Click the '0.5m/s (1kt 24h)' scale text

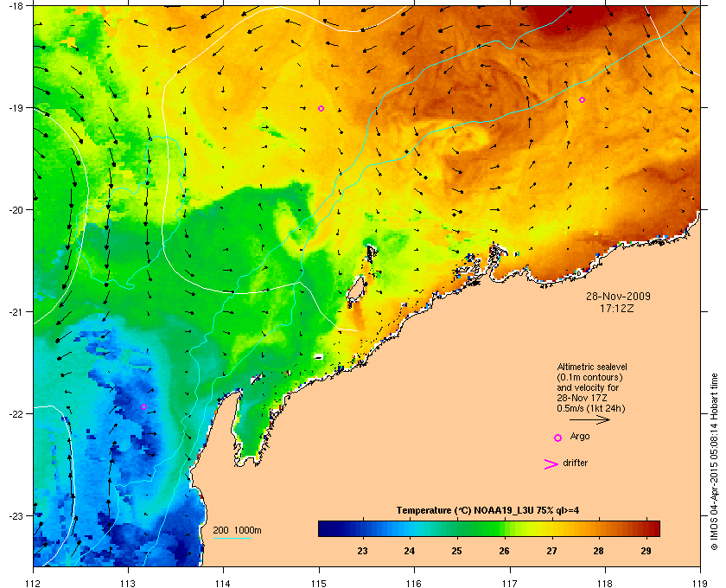591,408
